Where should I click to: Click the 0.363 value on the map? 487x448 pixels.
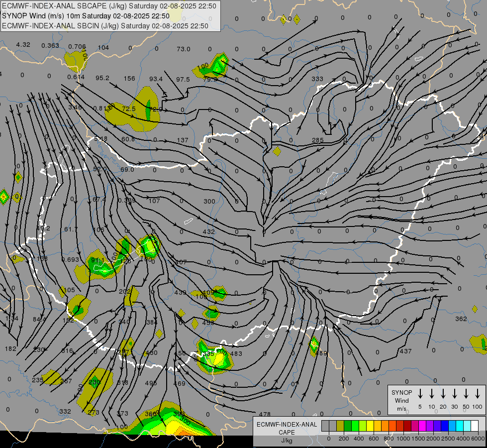[x=50, y=46]
